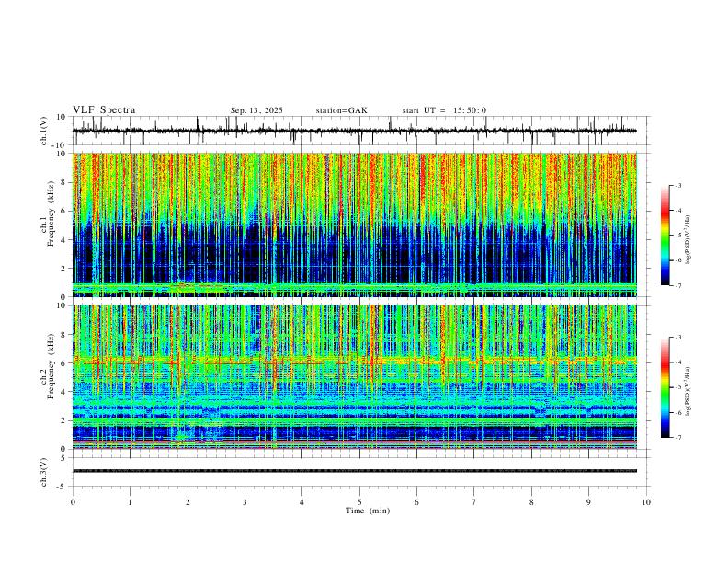Viewport: 728px width, 563px height.
Task: Click the "-4" tick on lower color bar
Action: [677, 362]
